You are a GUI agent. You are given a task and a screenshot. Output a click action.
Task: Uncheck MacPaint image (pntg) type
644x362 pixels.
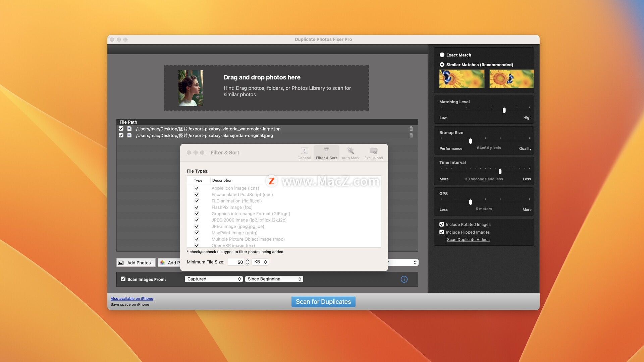point(197,233)
